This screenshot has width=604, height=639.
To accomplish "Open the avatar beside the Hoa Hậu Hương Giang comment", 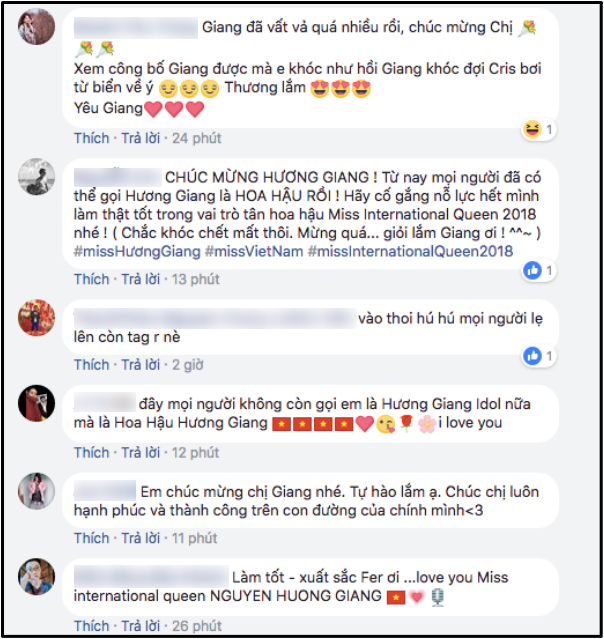I will (36, 403).
